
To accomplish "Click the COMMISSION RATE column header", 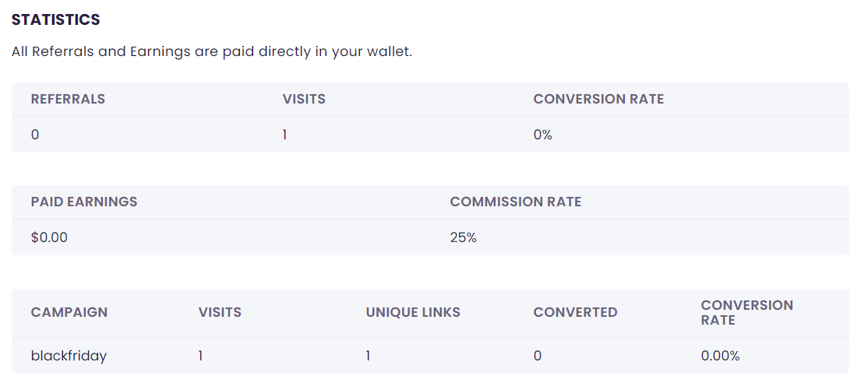I will coord(515,202).
